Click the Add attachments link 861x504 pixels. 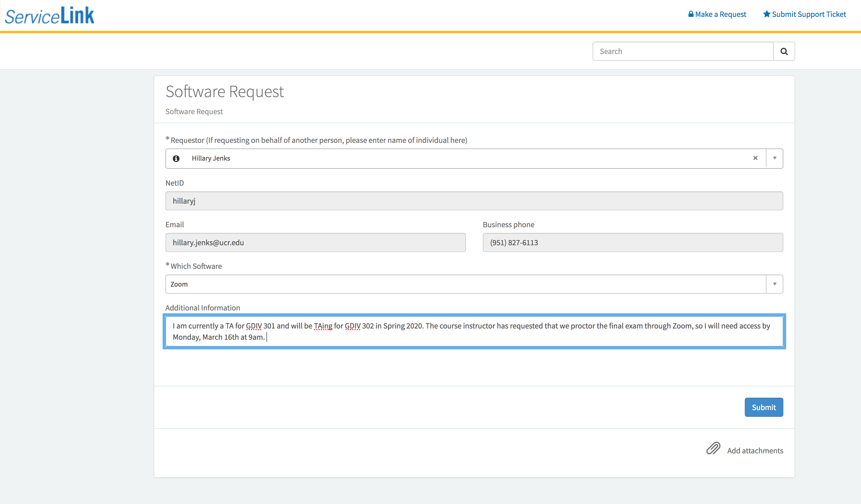pyautogui.click(x=755, y=450)
